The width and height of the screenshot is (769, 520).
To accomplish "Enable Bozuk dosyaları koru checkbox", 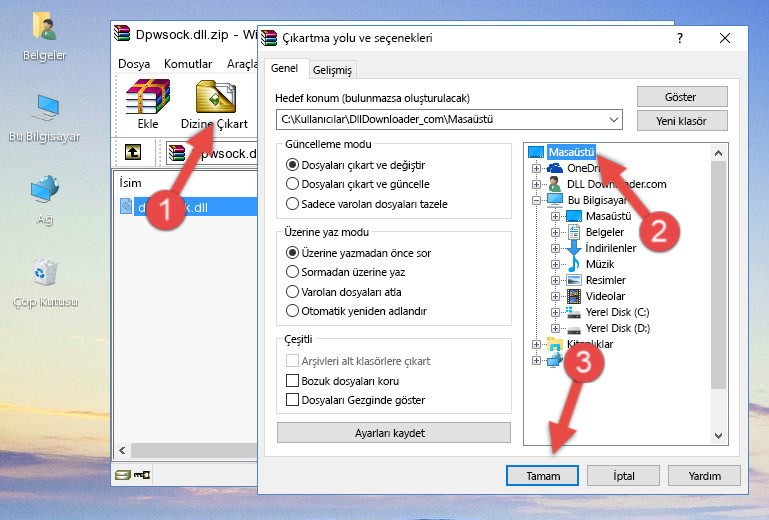I will tap(292, 381).
